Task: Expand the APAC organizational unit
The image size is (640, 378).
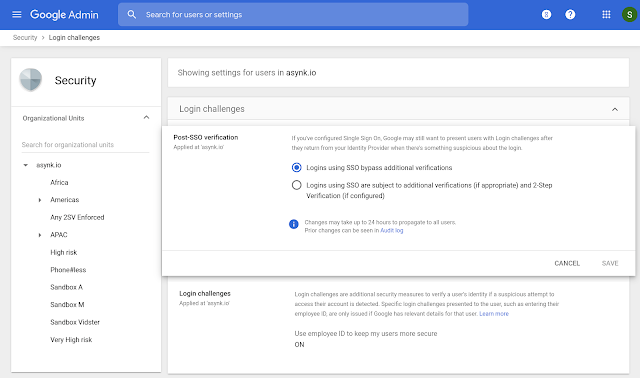Action: (x=40, y=235)
